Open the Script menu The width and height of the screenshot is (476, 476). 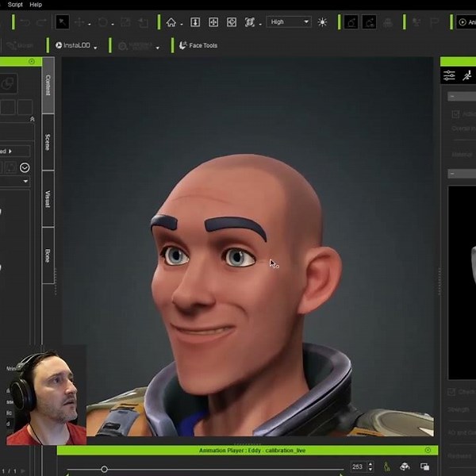(x=15, y=5)
